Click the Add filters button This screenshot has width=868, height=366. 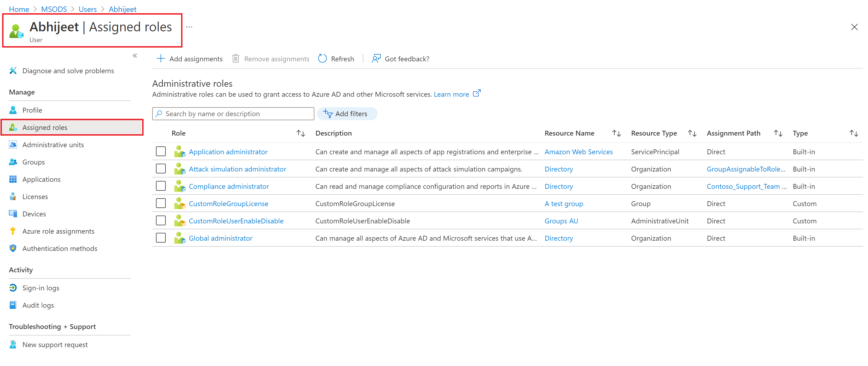347,114
